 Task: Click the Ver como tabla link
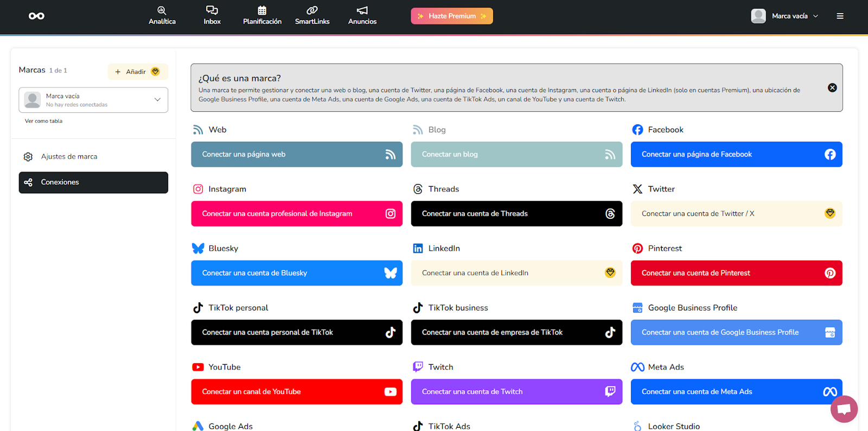click(x=43, y=121)
